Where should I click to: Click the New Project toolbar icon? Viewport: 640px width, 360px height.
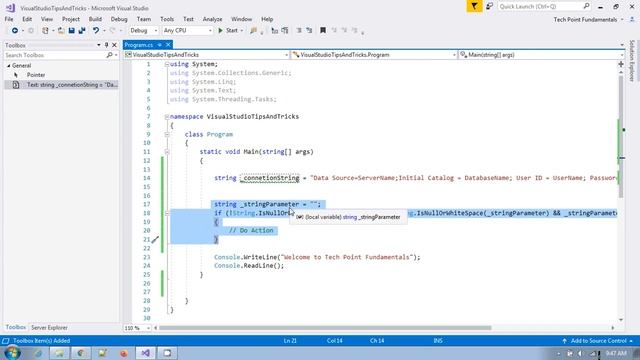[45, 31]
